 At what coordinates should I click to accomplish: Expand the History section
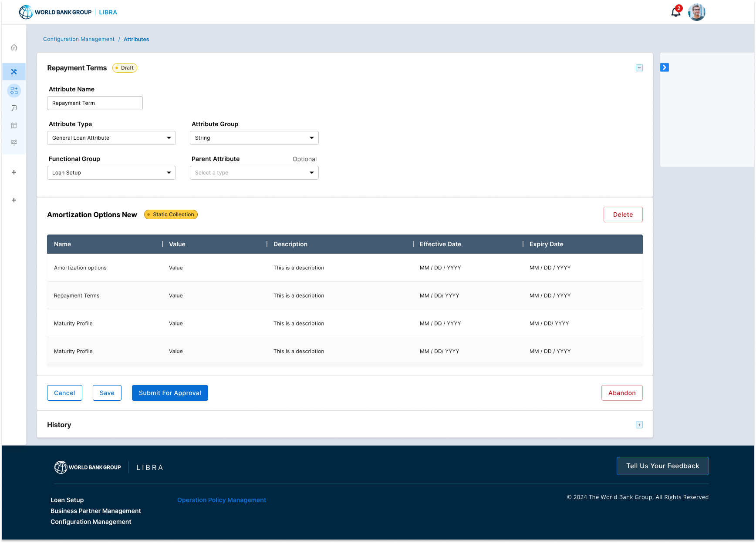pos(639,425)
